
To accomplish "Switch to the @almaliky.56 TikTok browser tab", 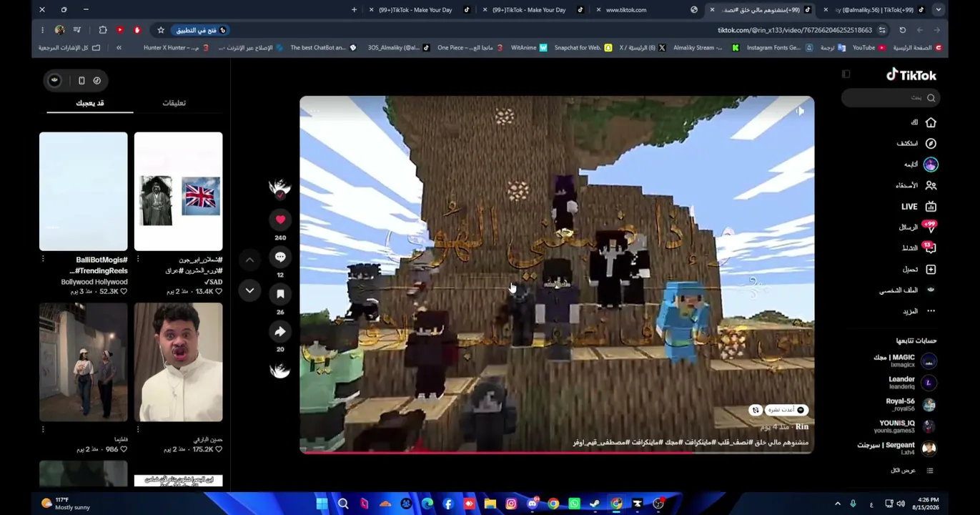I will click(873, 10).
